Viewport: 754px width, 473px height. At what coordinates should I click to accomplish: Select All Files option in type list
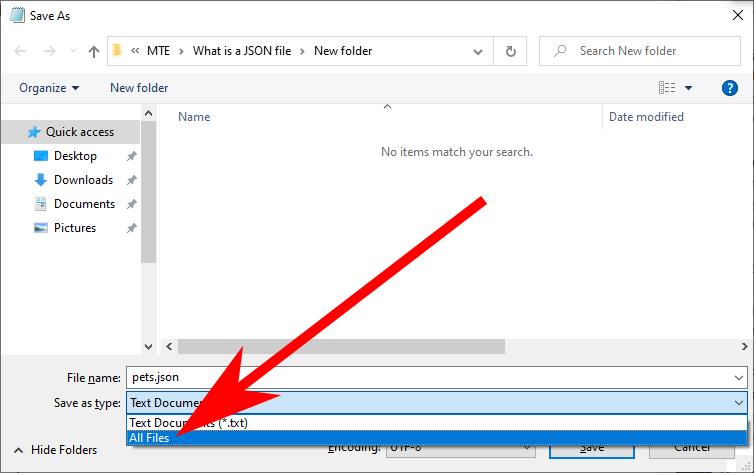[x=437, y=437]
